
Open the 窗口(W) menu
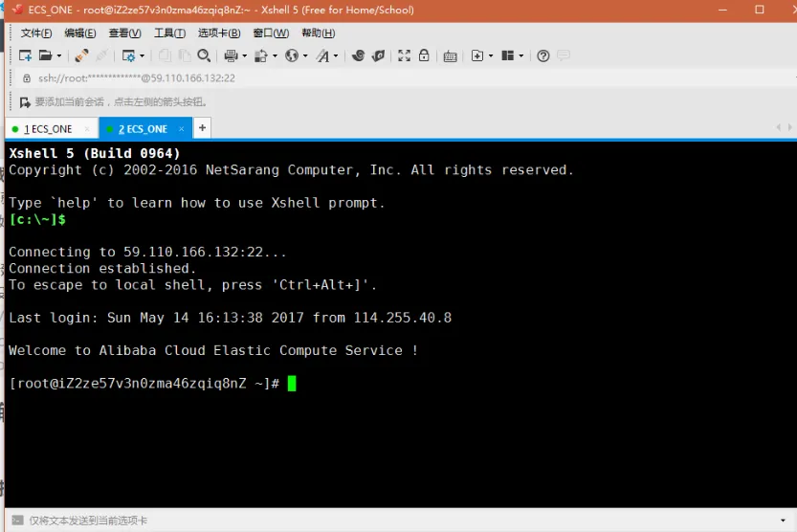coord(271,33)
